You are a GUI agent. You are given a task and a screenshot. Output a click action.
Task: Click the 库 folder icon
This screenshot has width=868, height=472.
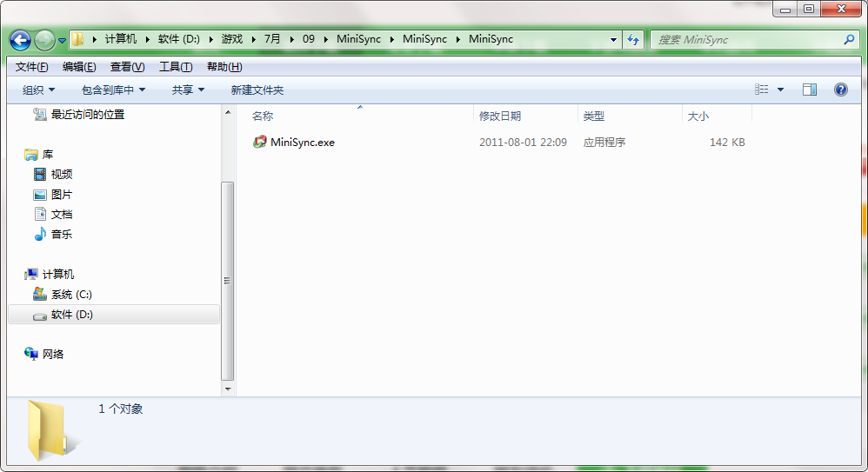pyautogui.click(x=31, y=155)
